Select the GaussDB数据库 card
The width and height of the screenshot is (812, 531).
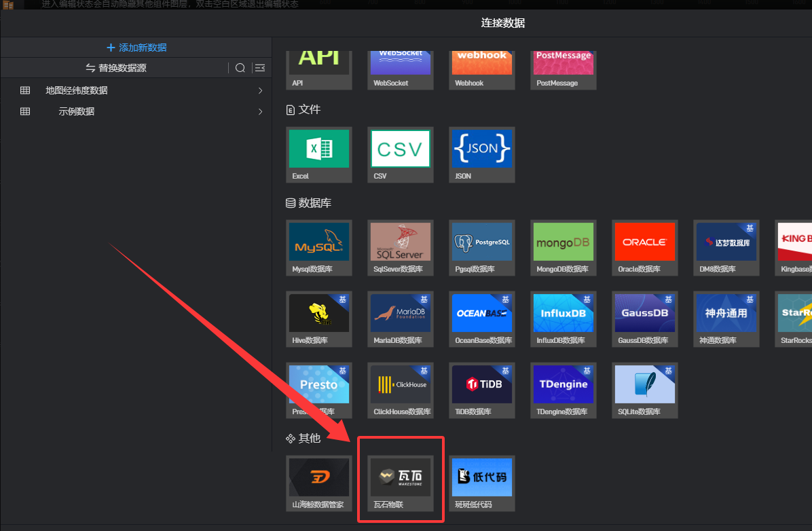click(x=645, y=319)
